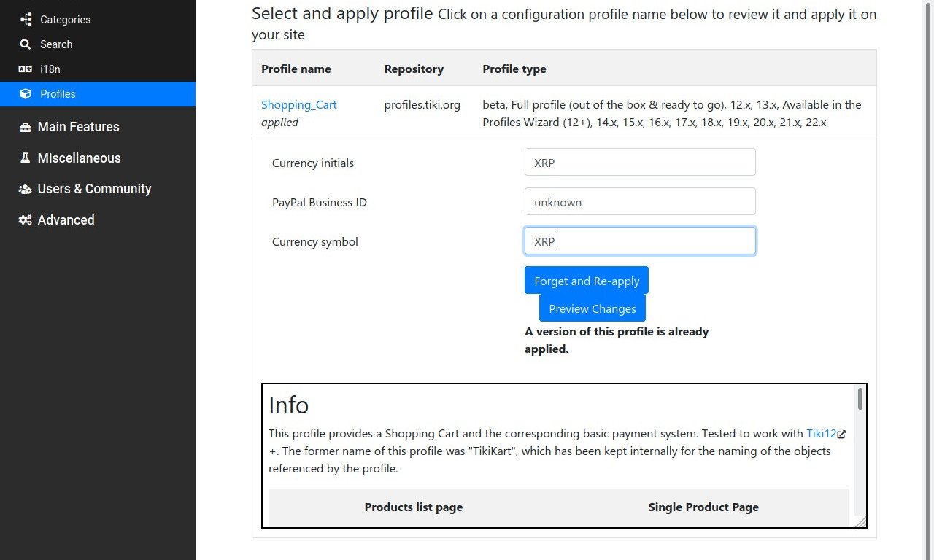The height and width of the screenshot is (560, 934).
Task: Focus the PayPal Business ID field
Action: pos(640,202)
